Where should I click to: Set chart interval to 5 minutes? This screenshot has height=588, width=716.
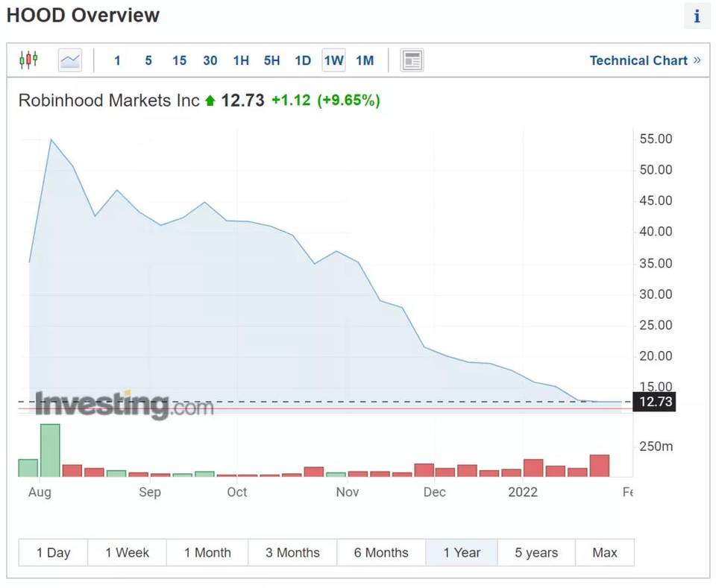click(148, 60)
